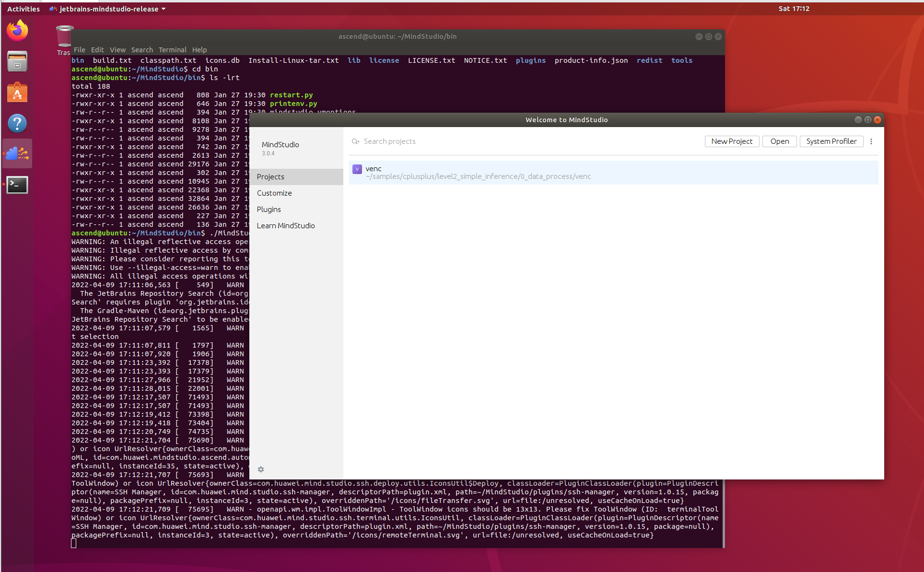This screenshot has height=572, width=924.
Task: Launch Ubuntu Software from the dock
Action: pyautogui.click(x=17, y=93)
